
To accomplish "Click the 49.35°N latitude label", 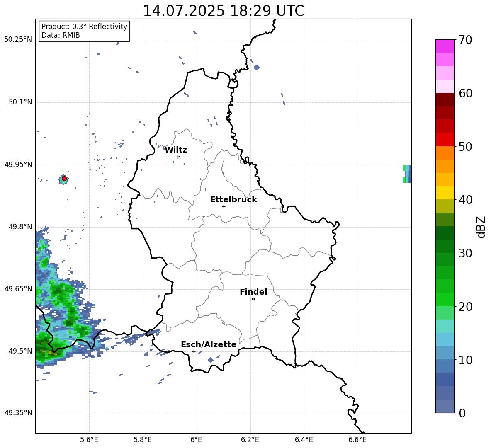I will pos(18,413).
